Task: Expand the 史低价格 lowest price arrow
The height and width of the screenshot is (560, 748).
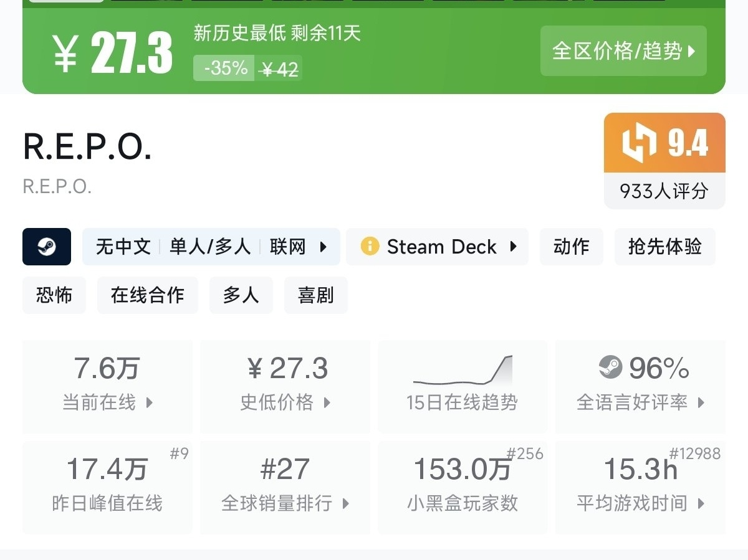Action: tap(327, 402)
